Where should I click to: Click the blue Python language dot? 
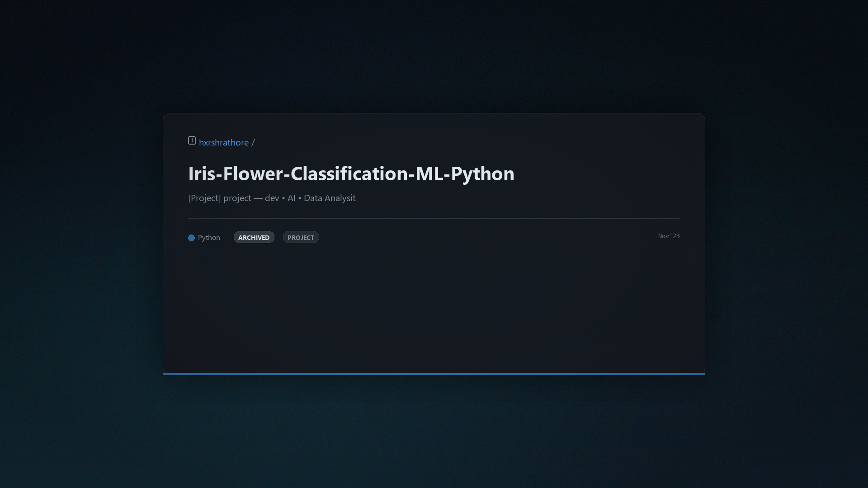(x=191, y=238)
